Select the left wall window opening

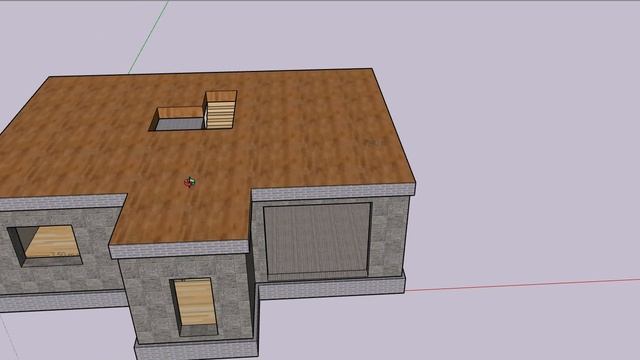[45, 246]
